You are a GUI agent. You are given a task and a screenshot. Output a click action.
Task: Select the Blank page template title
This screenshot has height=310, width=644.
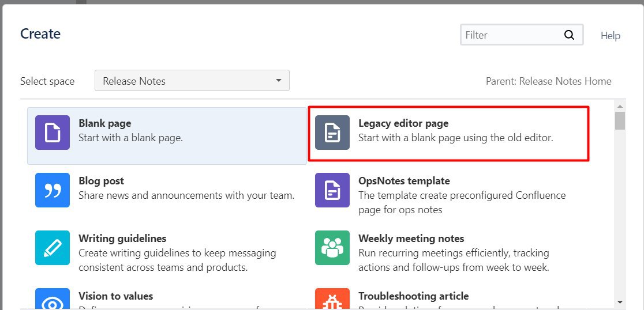(x=104, y=123)
